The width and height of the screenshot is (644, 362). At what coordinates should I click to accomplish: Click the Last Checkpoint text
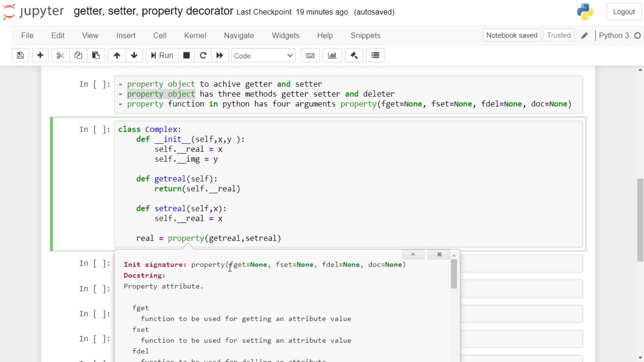(292, 12)
